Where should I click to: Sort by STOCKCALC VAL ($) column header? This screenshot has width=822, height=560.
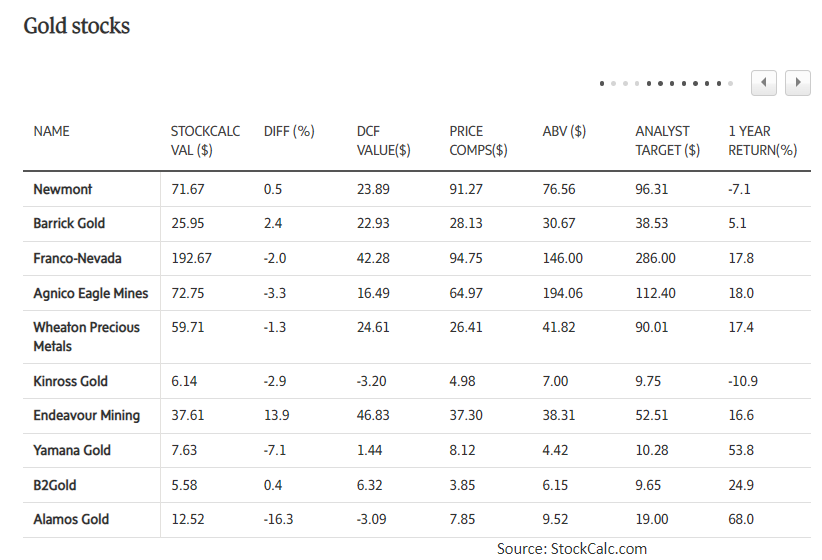205,141
